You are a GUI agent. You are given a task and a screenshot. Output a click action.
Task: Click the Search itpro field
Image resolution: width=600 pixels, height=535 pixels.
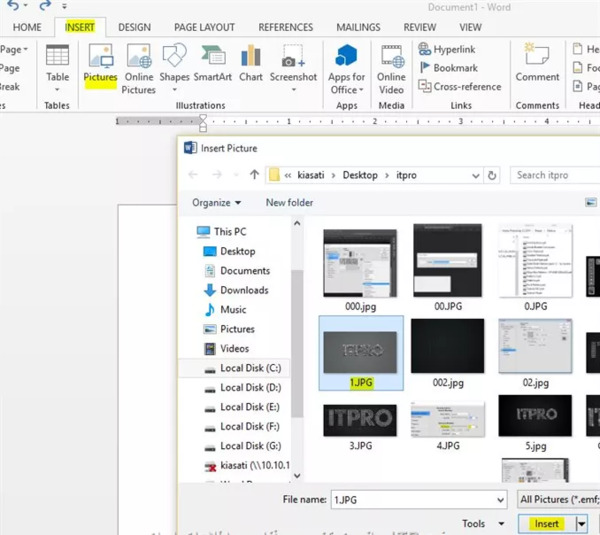[555, 175]
